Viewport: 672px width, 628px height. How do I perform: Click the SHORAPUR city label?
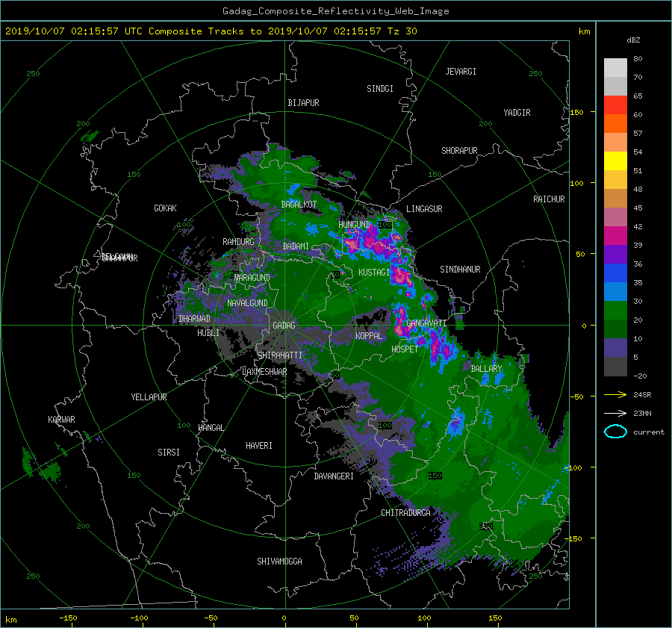(459, 151)
